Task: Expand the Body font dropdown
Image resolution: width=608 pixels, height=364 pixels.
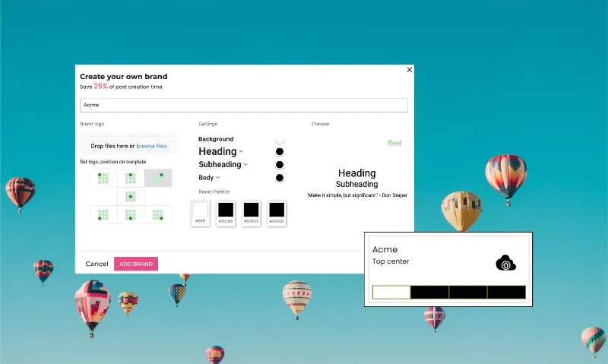Action: coord(218,178)
